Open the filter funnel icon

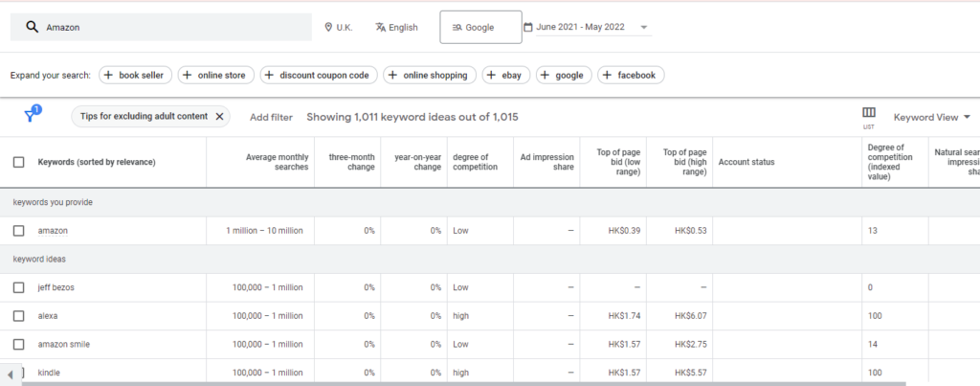coord(31,116)
